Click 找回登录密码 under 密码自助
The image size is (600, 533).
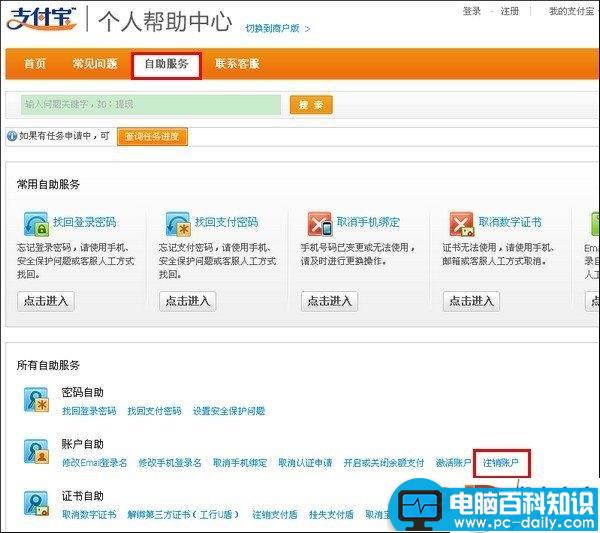(89, 411)
